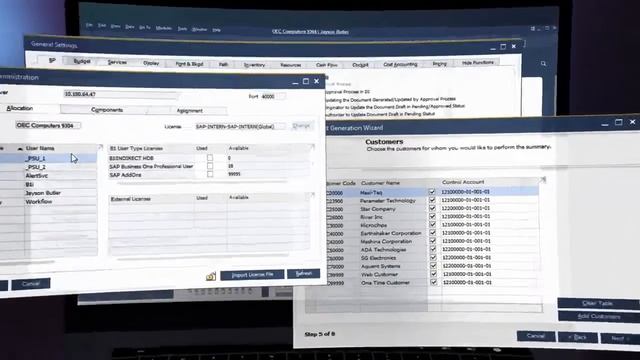This screenshot has height=360, width=640.
Task: Click the search magnifier icon in main window
Action: click(x=543, y=64)
